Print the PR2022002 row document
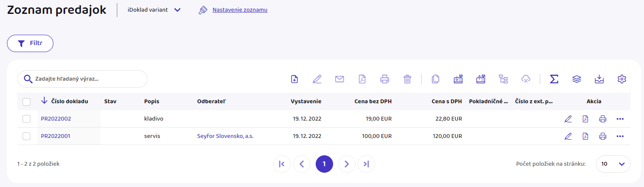644x187 pixels. (602, 119)
